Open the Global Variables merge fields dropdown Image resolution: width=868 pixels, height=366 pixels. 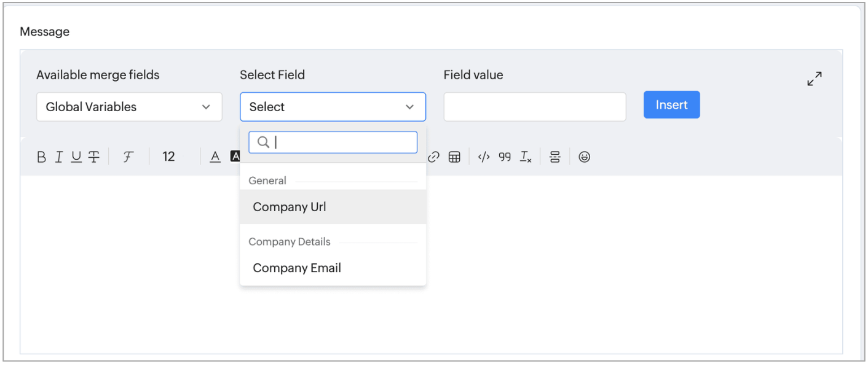pos(129,107)
